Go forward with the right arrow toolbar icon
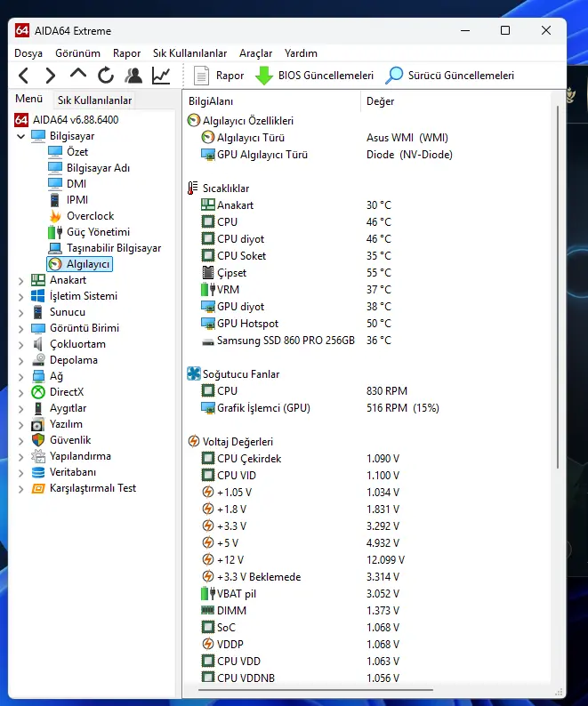Screen dimensions: 588x706 coord(51,76)
